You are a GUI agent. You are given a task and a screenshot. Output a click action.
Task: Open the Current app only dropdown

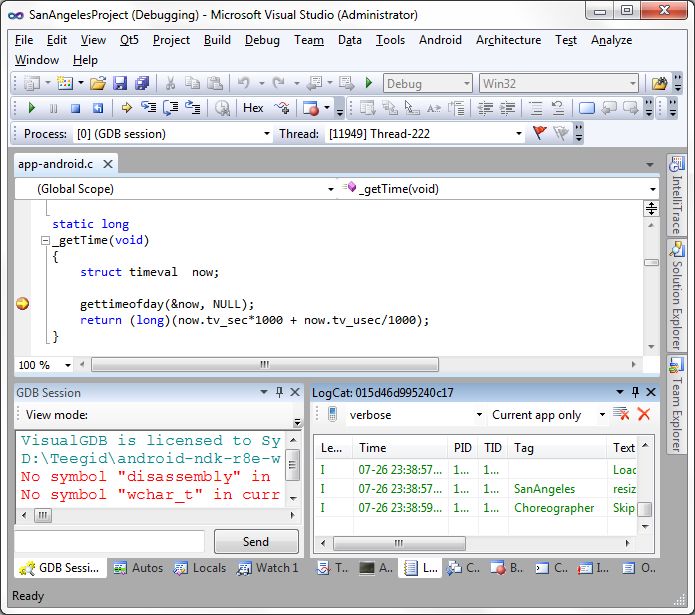[602, 415]
